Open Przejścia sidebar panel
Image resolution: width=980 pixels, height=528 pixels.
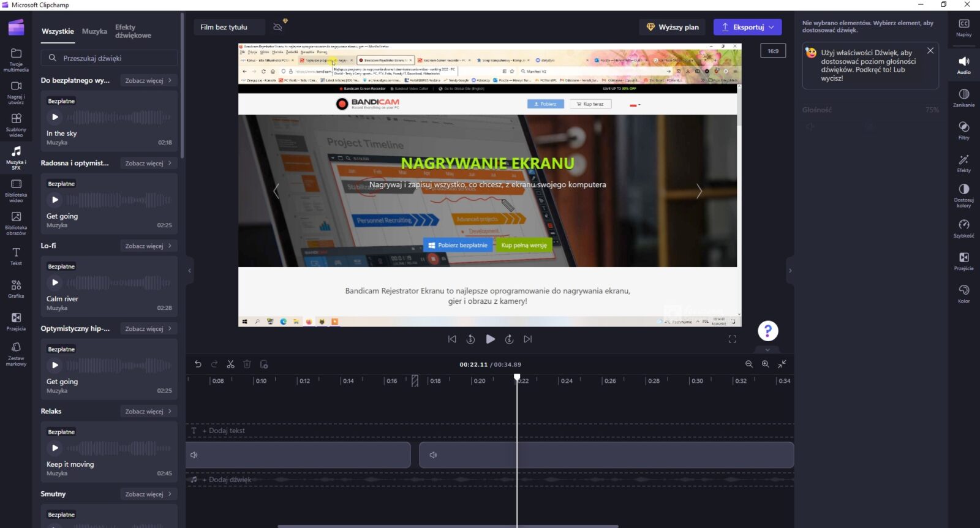16,322
